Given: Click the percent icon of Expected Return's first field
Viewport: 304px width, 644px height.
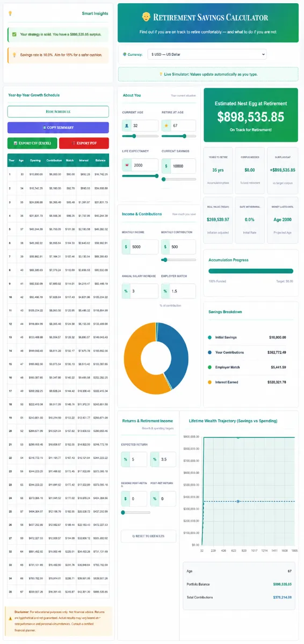Looking at the screenshot, I should click(x=126, y=459).
